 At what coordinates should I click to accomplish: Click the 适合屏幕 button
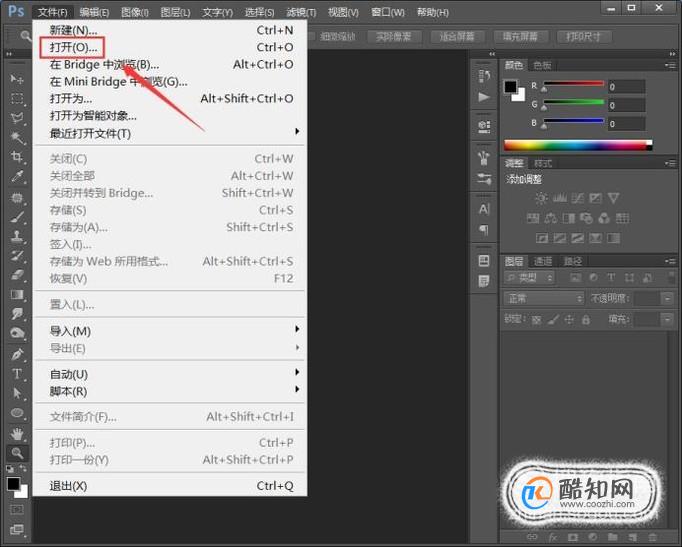tap(457, 37)
